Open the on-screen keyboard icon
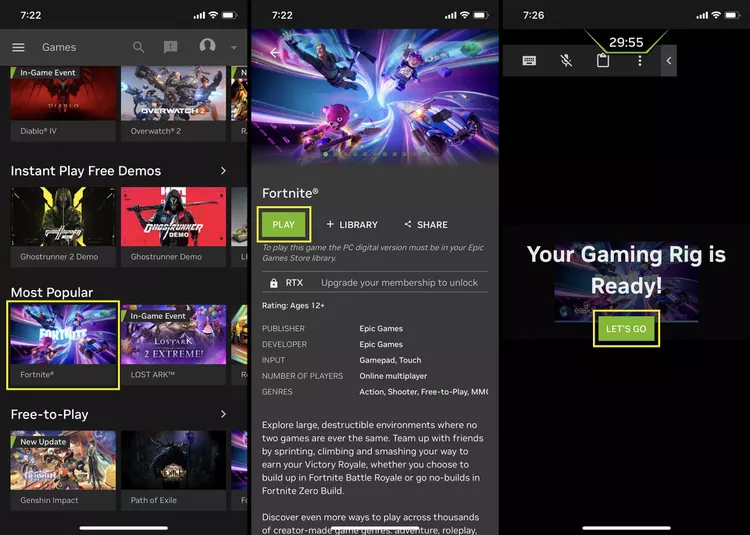 [x=529, y=61]
